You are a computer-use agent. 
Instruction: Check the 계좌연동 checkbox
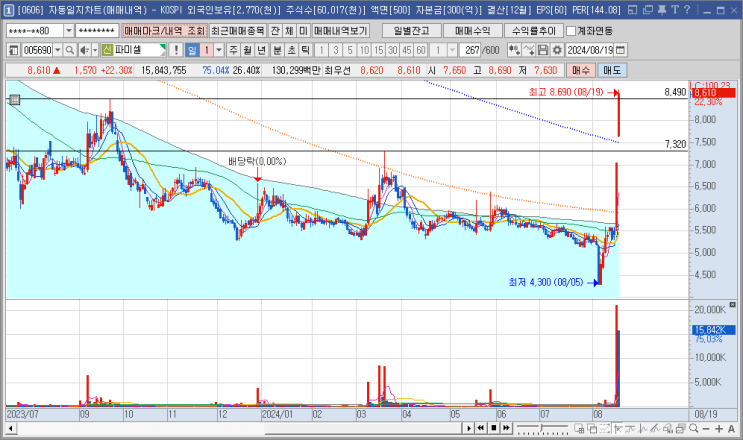571,31
